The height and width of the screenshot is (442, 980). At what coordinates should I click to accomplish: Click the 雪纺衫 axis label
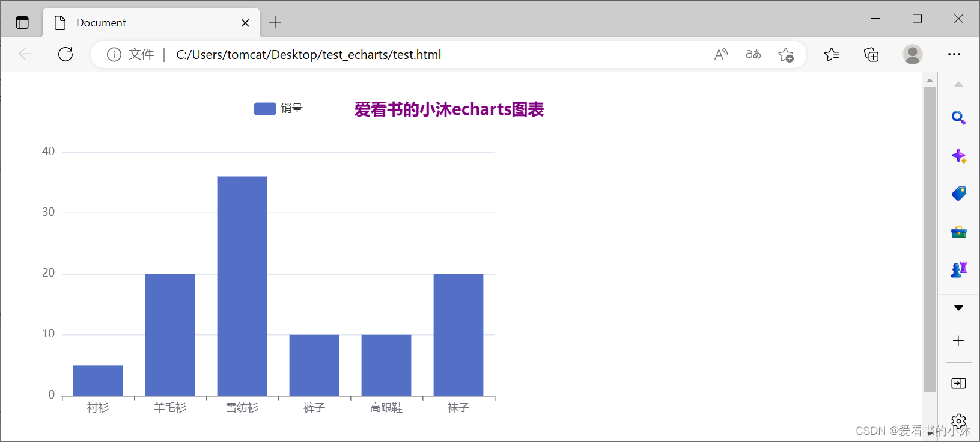point(242,408)
